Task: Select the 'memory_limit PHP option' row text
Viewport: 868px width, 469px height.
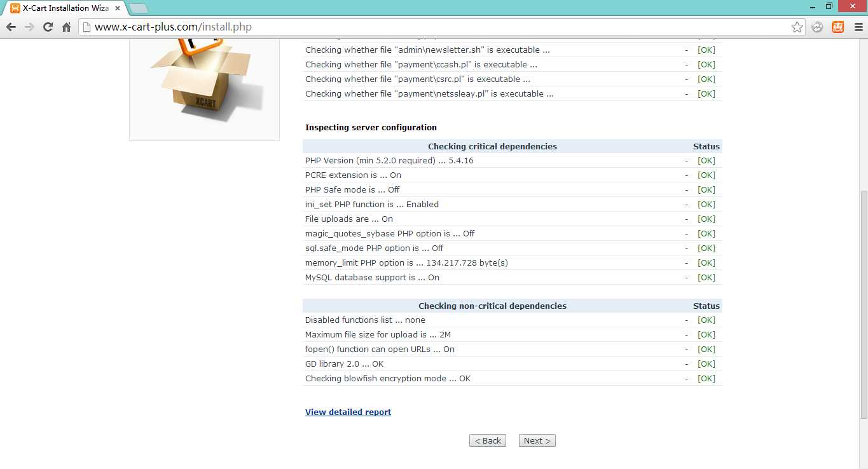Action: point(406,263)
